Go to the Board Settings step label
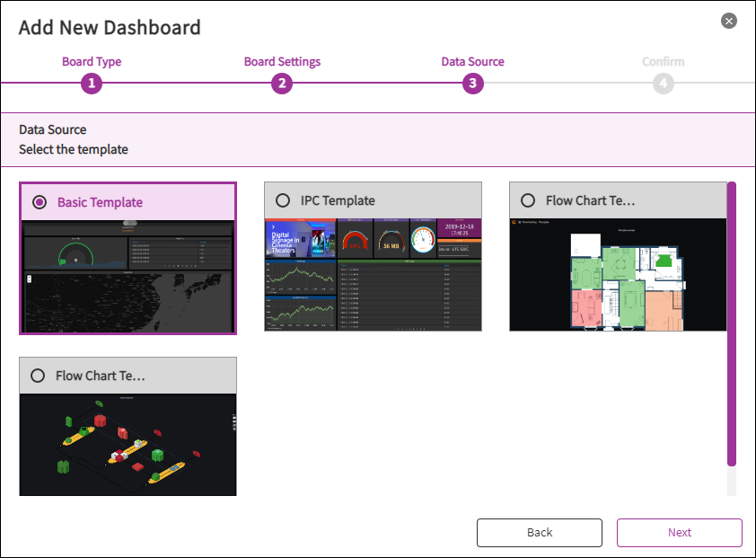Image resolution: width=756 pixels, height=558 pixels. pyautogui.click(x=282, y=62)
